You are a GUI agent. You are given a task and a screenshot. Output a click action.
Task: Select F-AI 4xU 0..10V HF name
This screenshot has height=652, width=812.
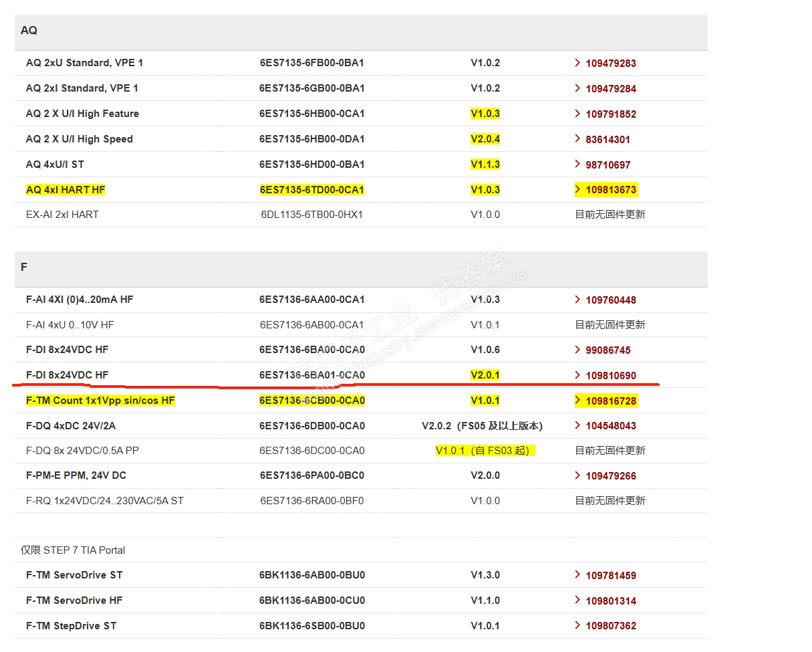click(70, 325)
